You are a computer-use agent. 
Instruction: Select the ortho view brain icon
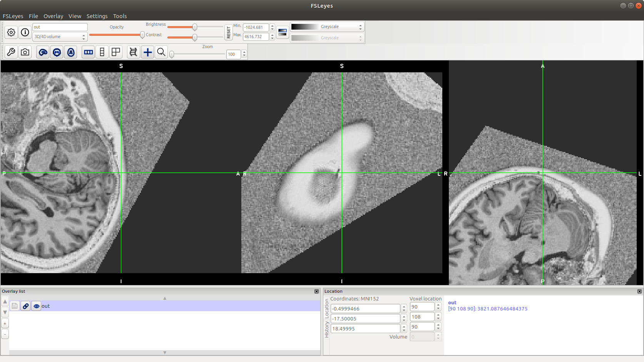pyautogui.click(x=43, y=52)
